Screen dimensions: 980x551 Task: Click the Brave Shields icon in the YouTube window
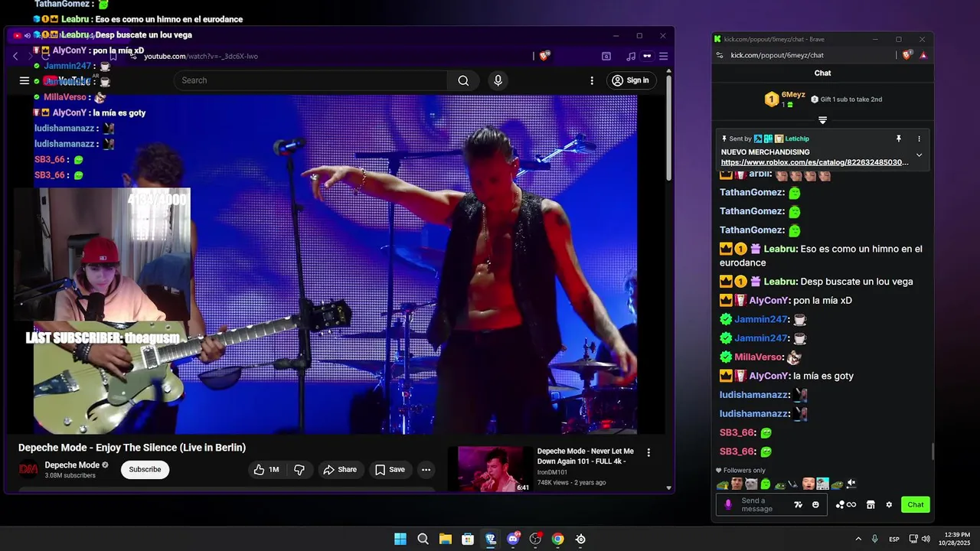[x=544, y=56]
